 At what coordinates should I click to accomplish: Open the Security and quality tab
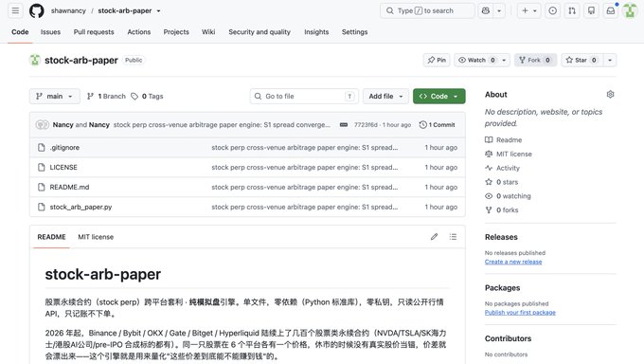[259, 31]
